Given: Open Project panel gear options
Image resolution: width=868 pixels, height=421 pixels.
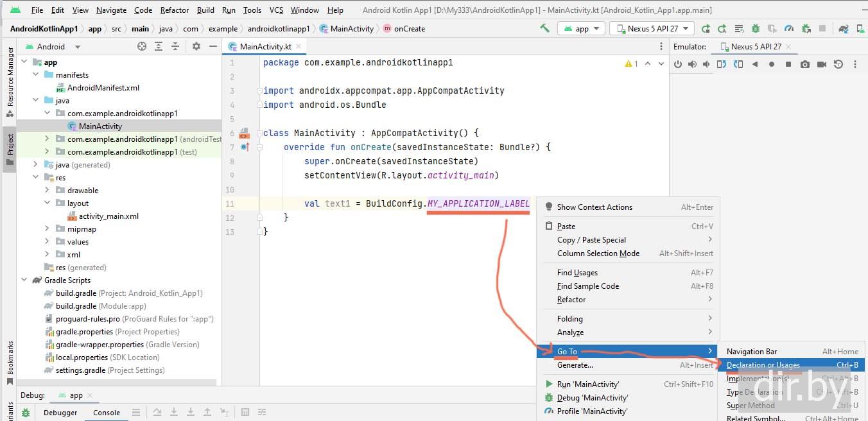Looking at the screenshot, I should 196,46.
